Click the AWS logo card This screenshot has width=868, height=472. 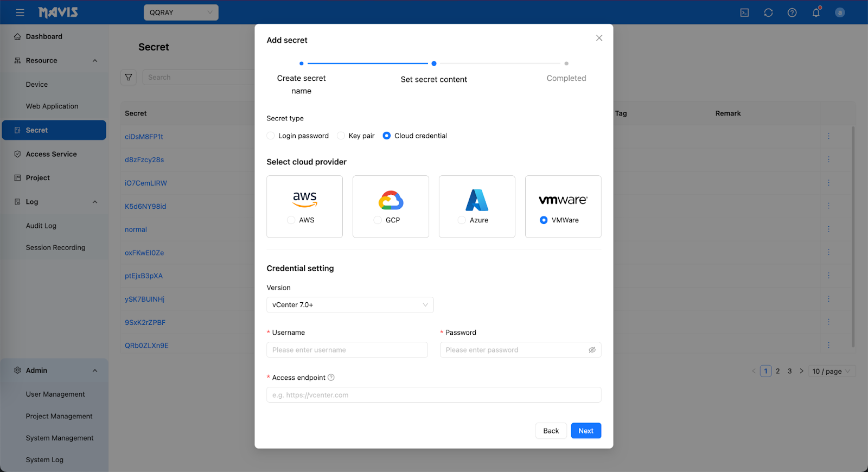pos(304,206)
